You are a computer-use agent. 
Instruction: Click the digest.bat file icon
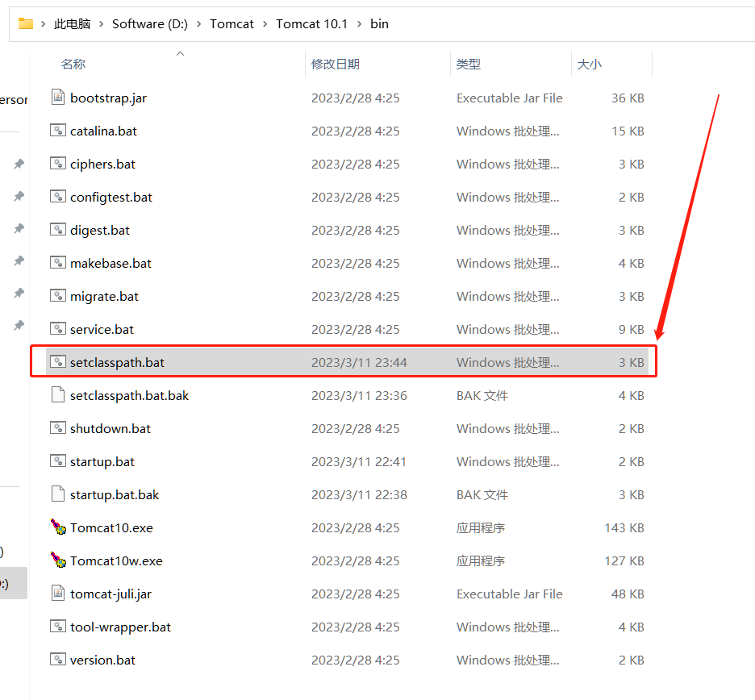(58, 230)
